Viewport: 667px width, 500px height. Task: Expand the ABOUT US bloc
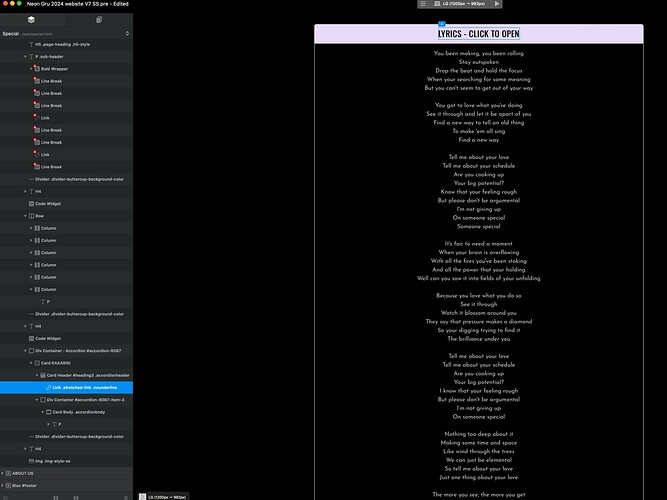point(3,473)
